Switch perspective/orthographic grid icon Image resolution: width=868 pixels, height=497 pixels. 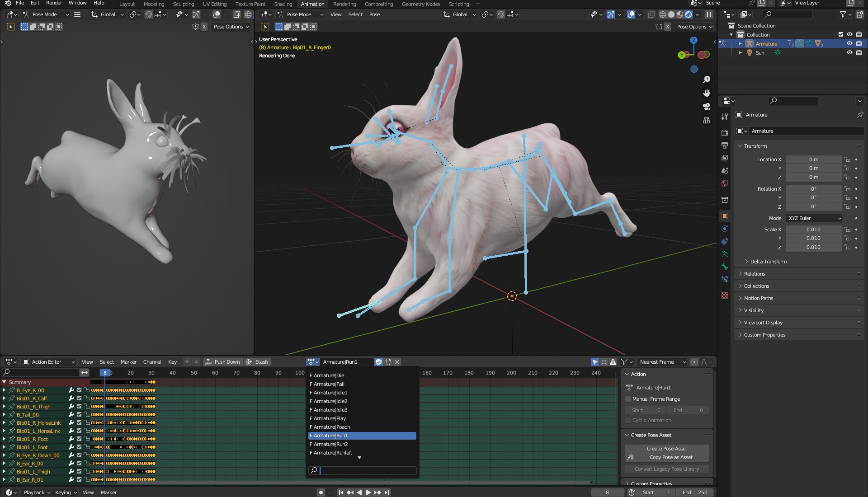pyautogui.click(x=707, y=120)
